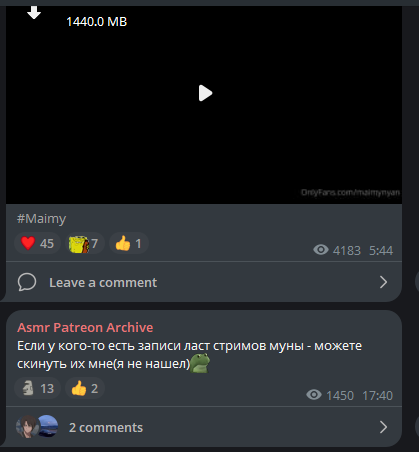Image resolution: width=419 pixels, height=452 pixels.
Task: Toggle the thumbs-up reaction with 2
Action: click(85, 388)
